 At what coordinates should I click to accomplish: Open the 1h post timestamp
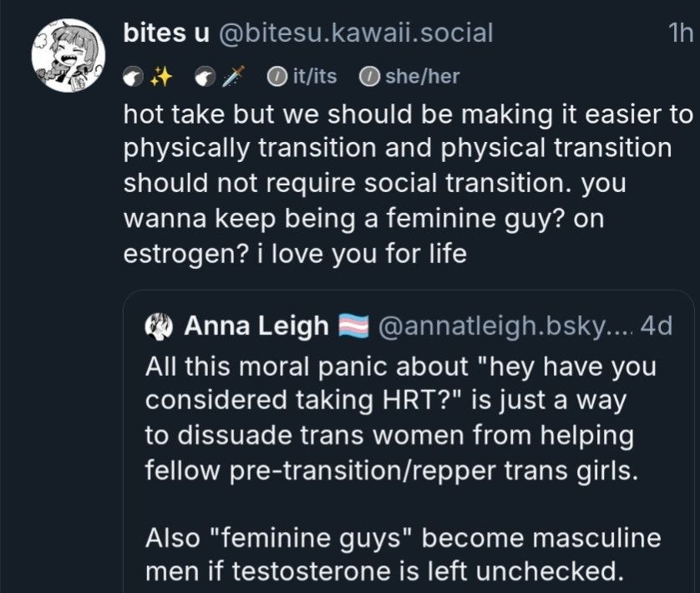click(680, 33)
